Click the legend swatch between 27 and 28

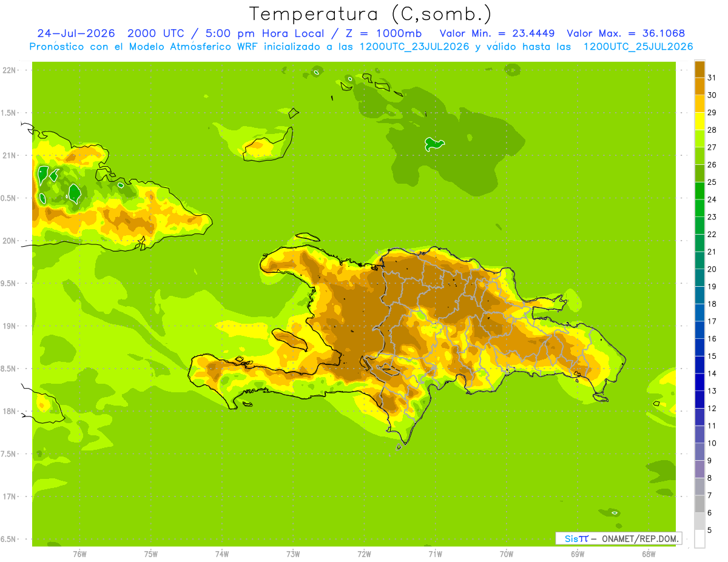click(699, 138)
